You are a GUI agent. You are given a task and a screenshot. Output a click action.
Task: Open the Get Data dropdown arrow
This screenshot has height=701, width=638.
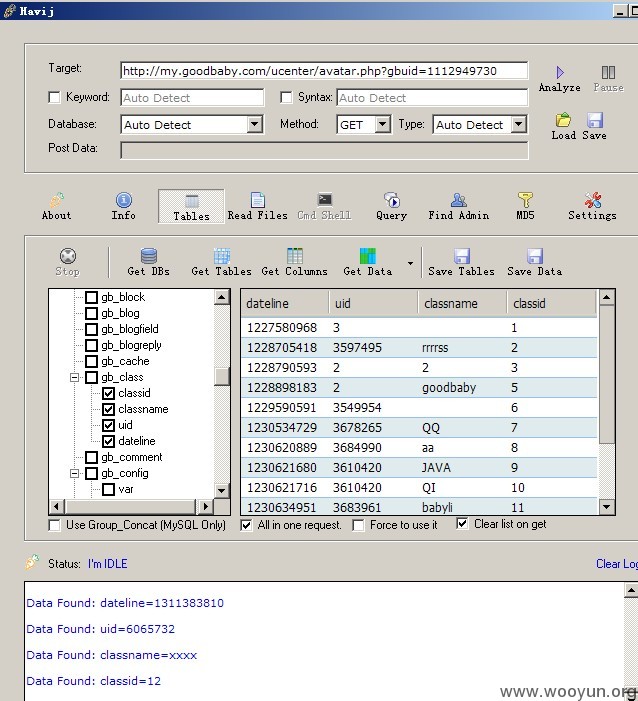pyautogui.click(x=410, y=263)
